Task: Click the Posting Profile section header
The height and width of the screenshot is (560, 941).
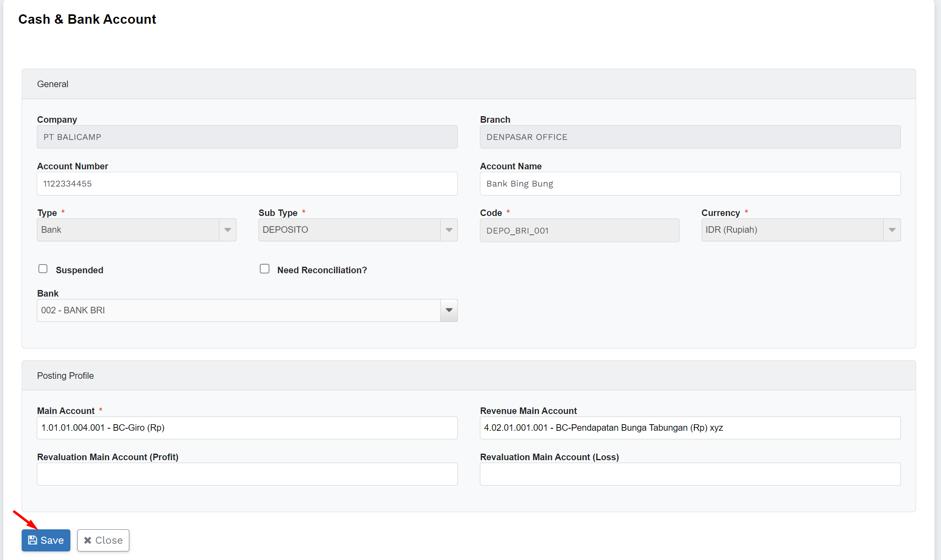Action: click(65, 376)
